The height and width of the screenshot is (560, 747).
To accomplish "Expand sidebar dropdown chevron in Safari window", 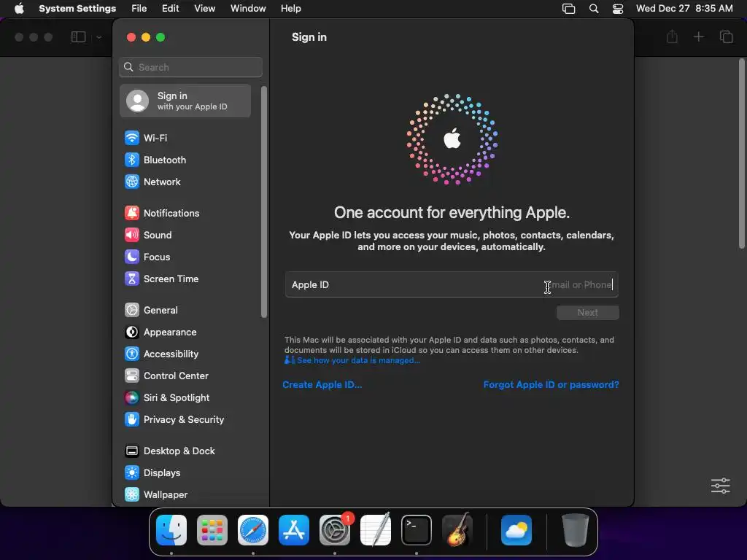I will click(x=98, y=37).
